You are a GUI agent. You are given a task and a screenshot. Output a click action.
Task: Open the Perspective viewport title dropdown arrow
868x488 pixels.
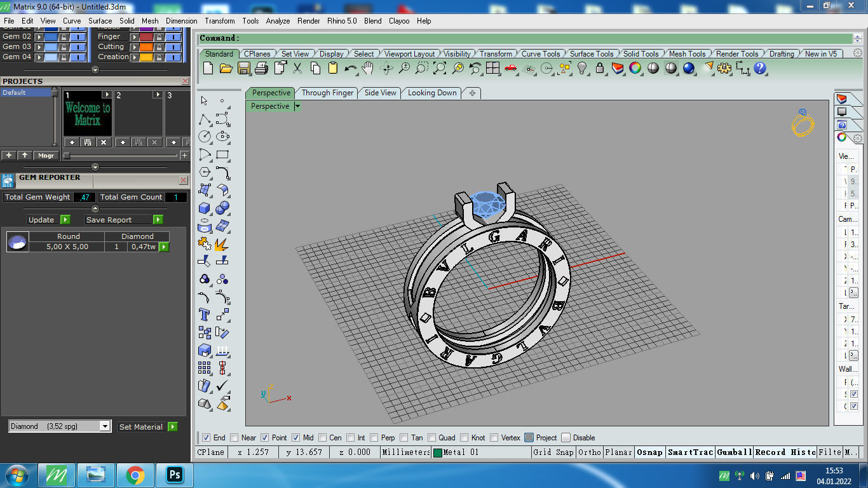[297, 107]
